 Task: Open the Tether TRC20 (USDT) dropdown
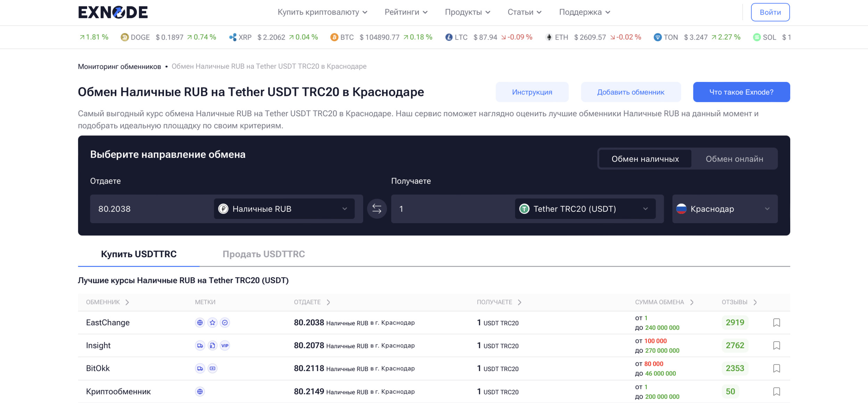(x=585, y=209)
